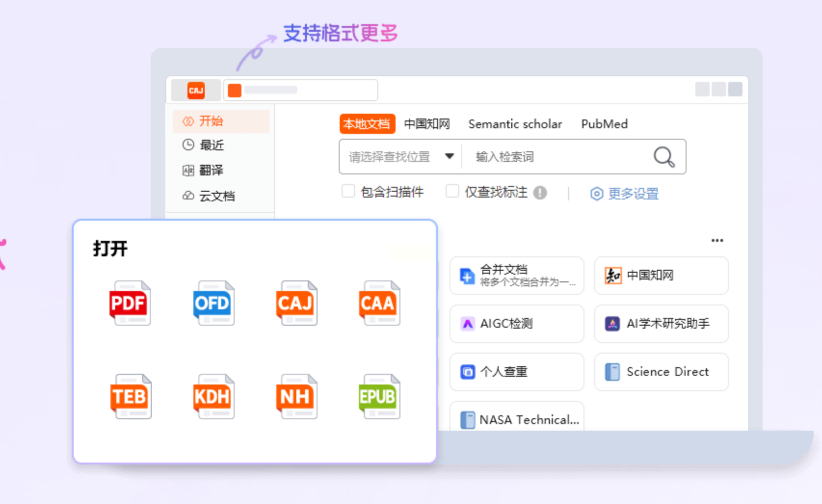The image size is (822, 504).
Task: Open 最近 in the sidebar
Action: [x=221, y=145]
